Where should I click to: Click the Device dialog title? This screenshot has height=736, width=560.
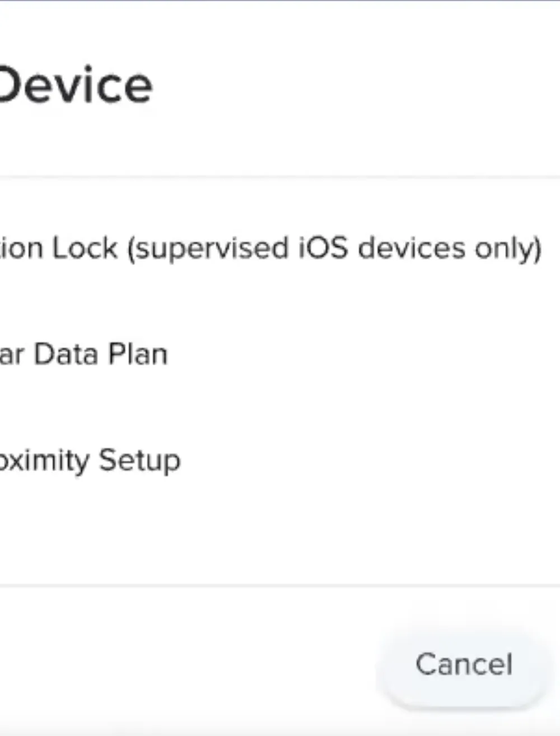click(76, 84)
